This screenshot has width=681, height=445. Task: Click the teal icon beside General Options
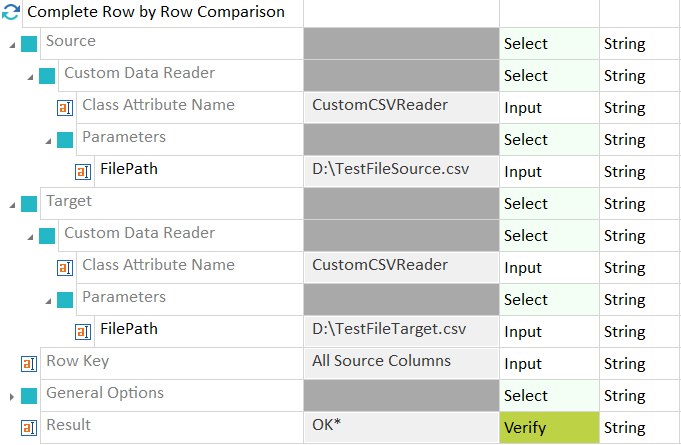point(29,396)
